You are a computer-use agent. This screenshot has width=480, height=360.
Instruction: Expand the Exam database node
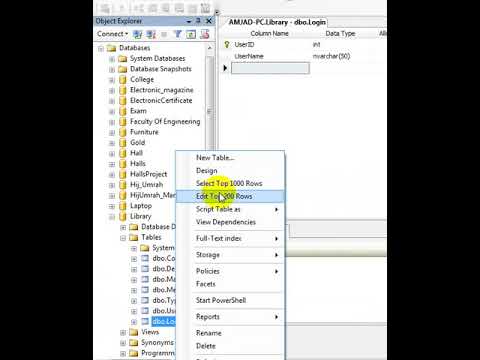coord(112,112)
